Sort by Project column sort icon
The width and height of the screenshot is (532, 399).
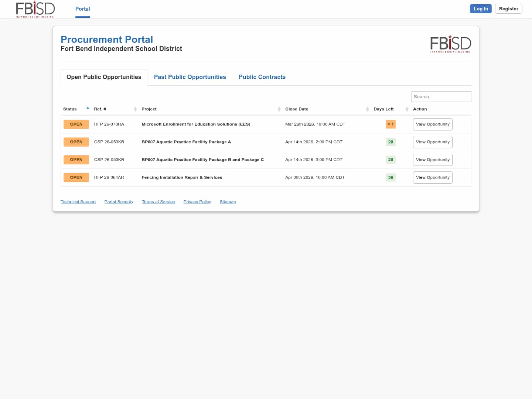click(x=279, y=109)
